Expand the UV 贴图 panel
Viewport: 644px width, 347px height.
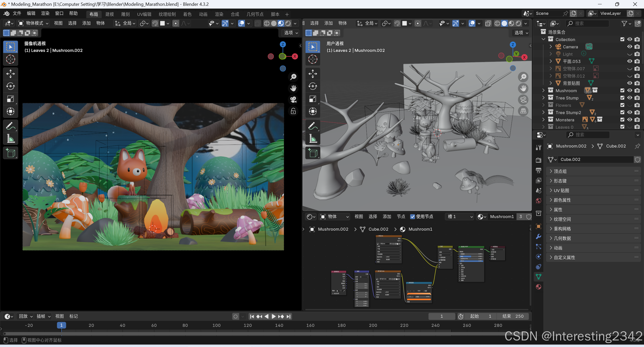[x=561, y=191]
